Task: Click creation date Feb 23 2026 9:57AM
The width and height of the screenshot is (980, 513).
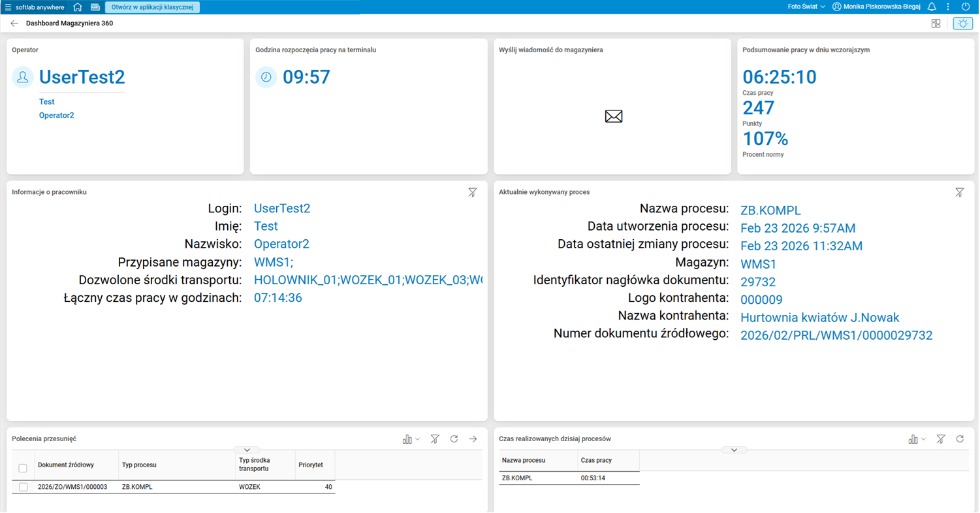Action: point(798,228)
